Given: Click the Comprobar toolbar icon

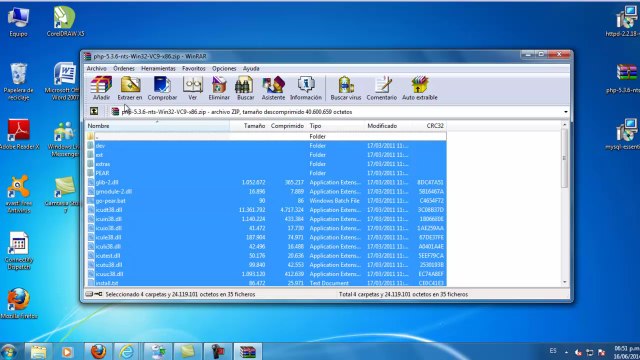Looking at the screenshot, I should 162,88.
